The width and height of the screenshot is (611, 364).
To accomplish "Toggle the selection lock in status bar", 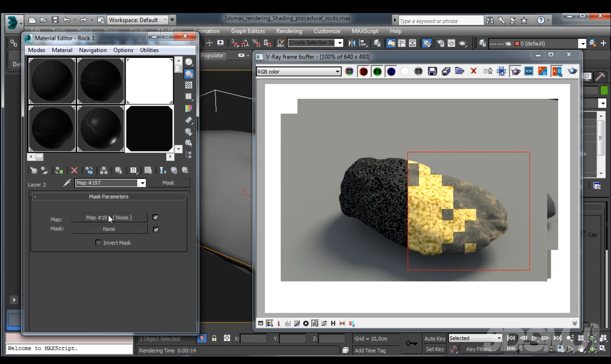I will (214, 338).
